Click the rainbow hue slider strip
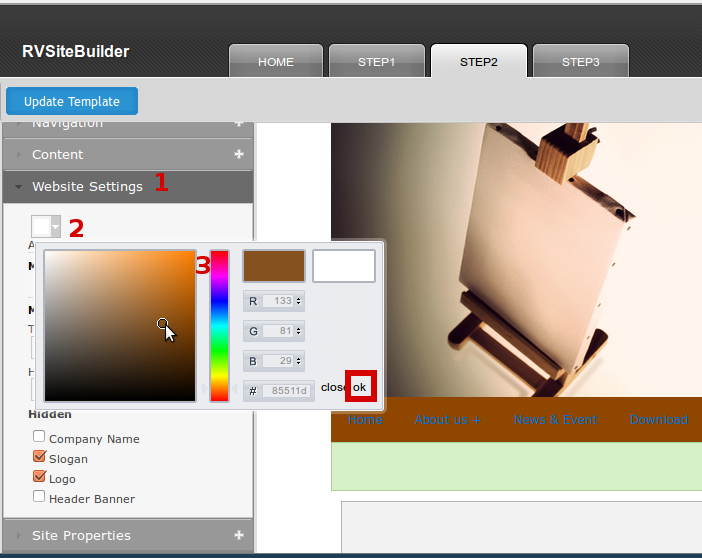Image resolution: width=702 pixels, height=558 pixels. click(x=219, y=325)
